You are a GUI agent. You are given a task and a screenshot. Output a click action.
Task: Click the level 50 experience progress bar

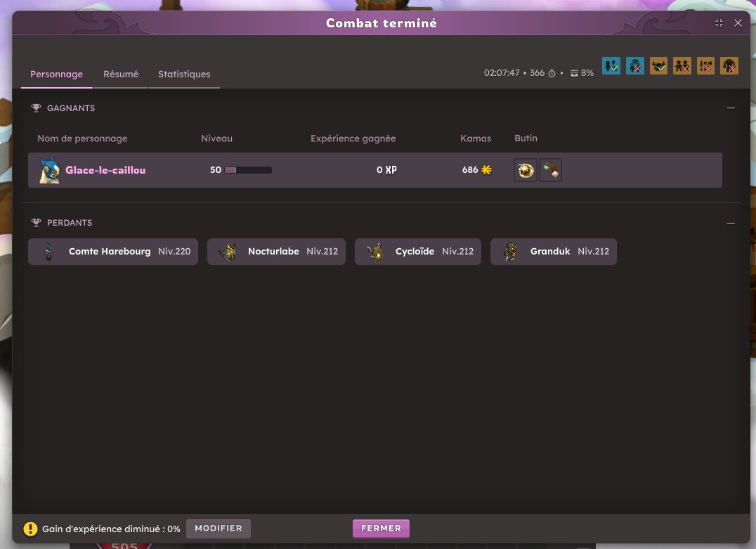pos(248,170)
